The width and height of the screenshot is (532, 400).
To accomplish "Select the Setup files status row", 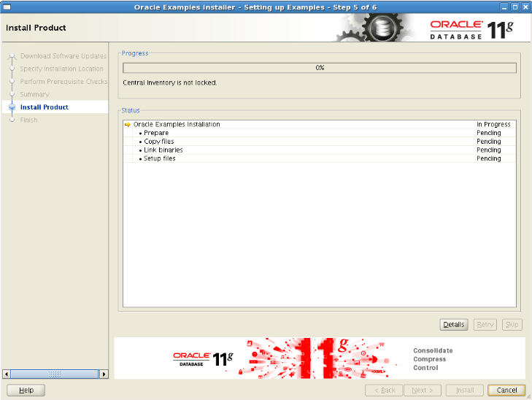I will pos(319,158).
